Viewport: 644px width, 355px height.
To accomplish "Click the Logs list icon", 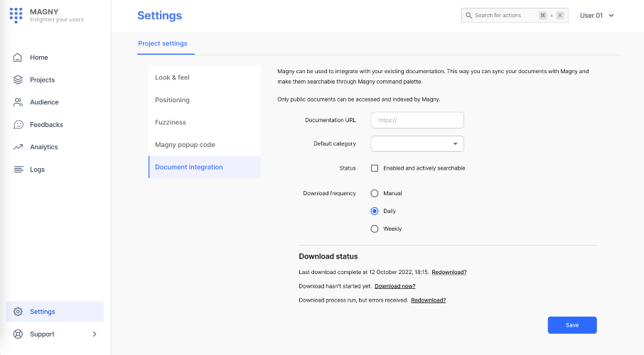I will point(18,170).
